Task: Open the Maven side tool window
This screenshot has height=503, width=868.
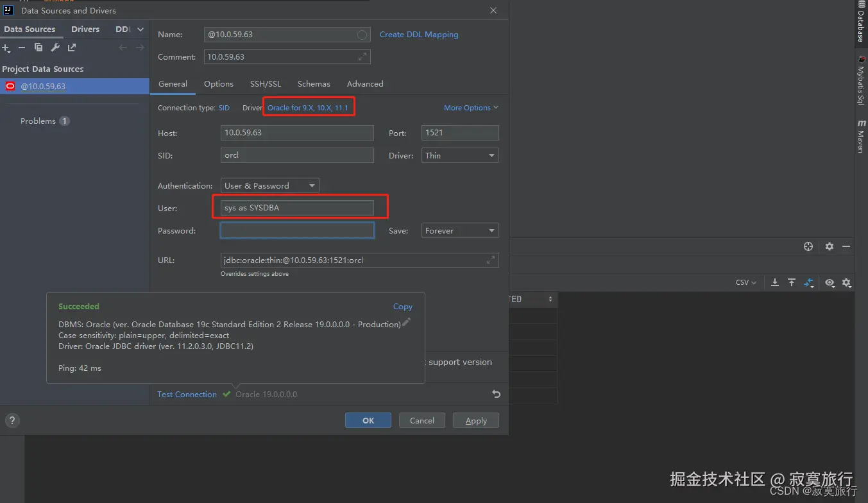Action: [x=861, y=136]
